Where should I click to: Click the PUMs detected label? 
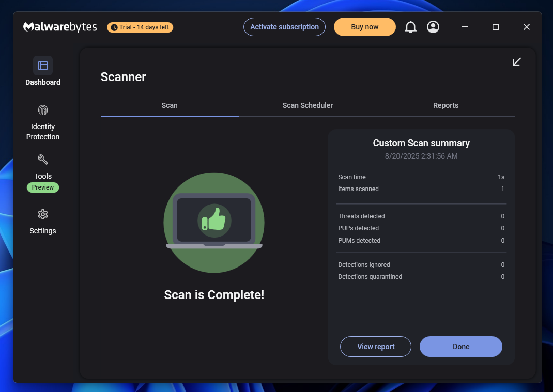(x=359, y=241)
